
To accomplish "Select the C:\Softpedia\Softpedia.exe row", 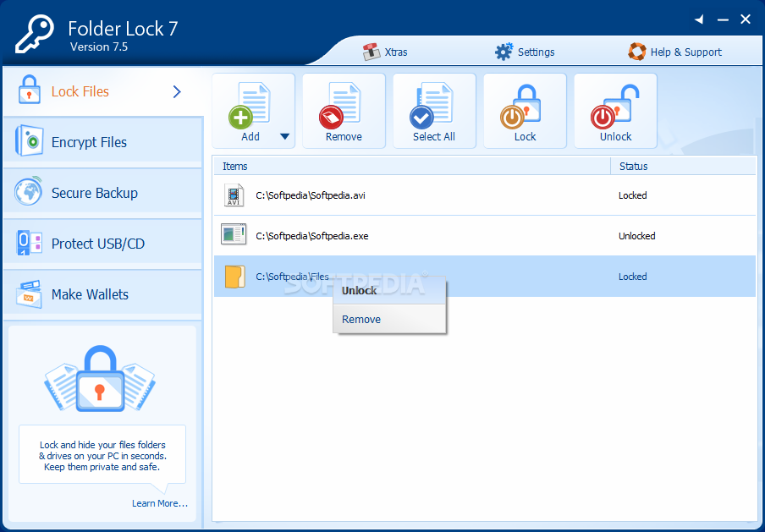I will [484, 236].
